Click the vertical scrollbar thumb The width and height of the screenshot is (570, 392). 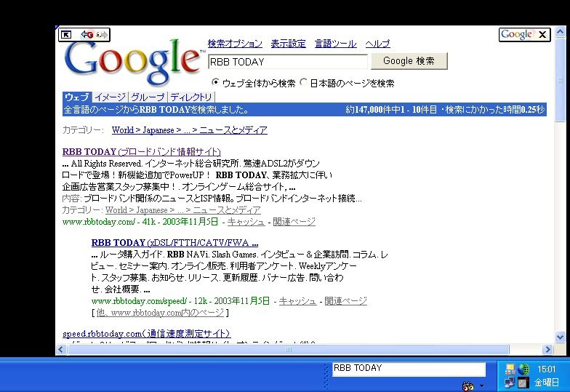(560, 80)
